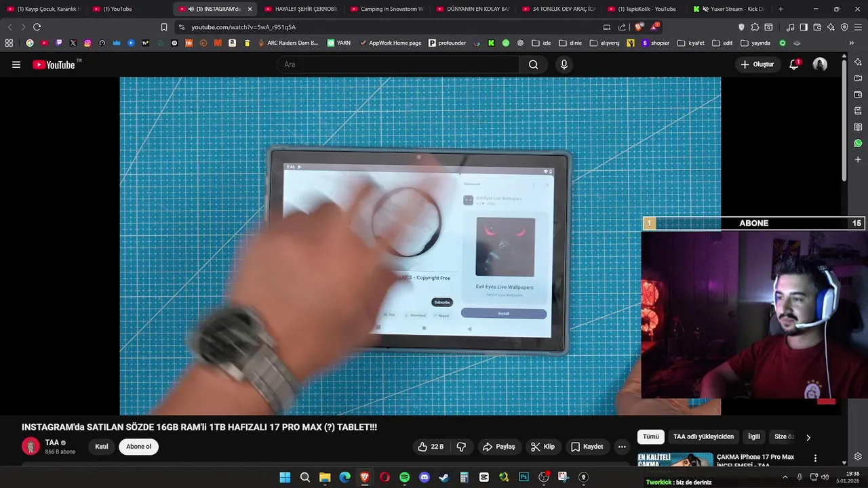This screenshot has height=488, width=868.
Task: Click the Kaydet save button
Action: (587, 447)
